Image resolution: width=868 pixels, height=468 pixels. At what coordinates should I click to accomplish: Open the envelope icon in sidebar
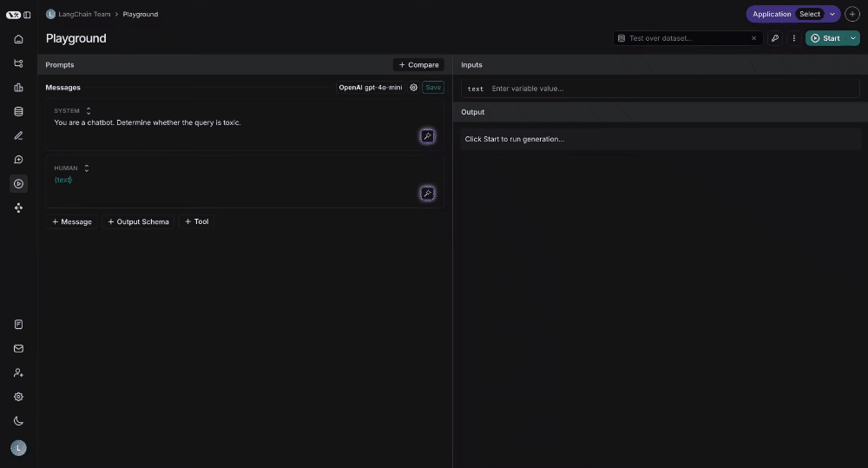pyautogui.click(x=18, y=348)
